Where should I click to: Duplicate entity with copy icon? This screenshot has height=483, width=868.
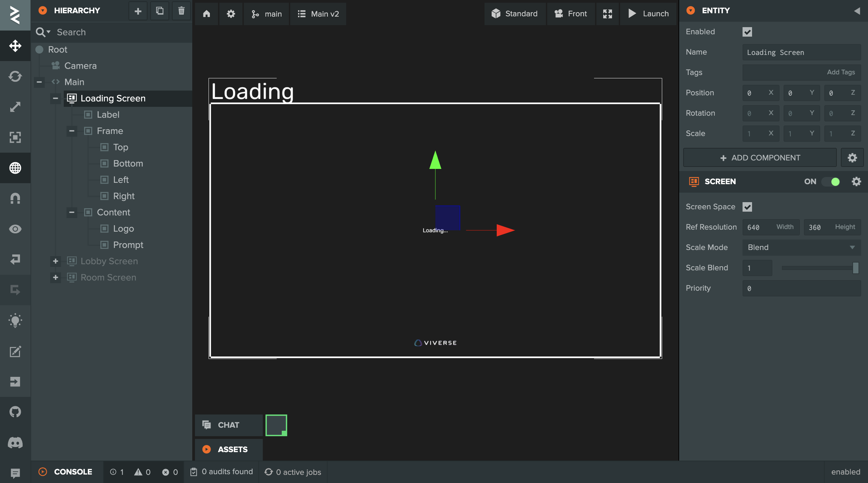(x=160, y=11)
